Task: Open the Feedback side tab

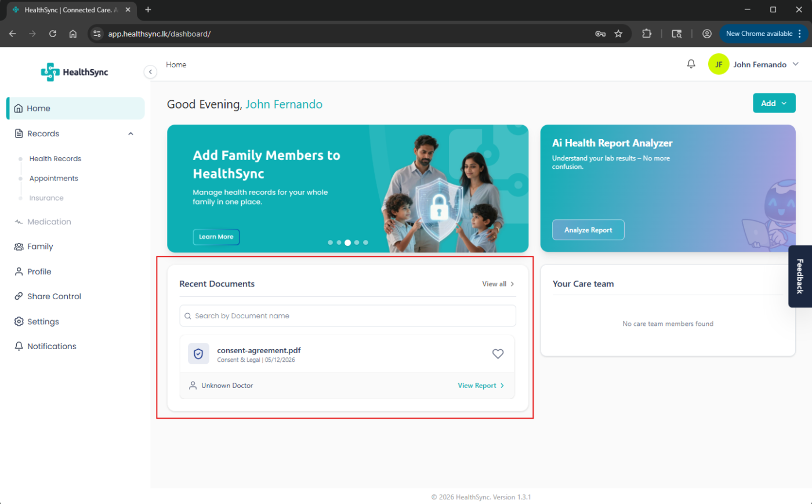Action: point(800,276)
